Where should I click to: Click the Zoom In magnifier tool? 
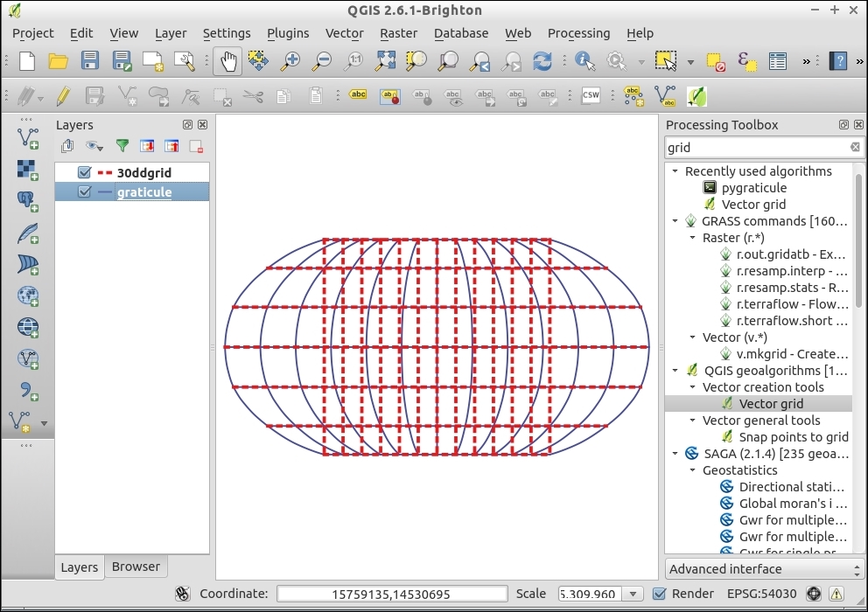[290, 61]
